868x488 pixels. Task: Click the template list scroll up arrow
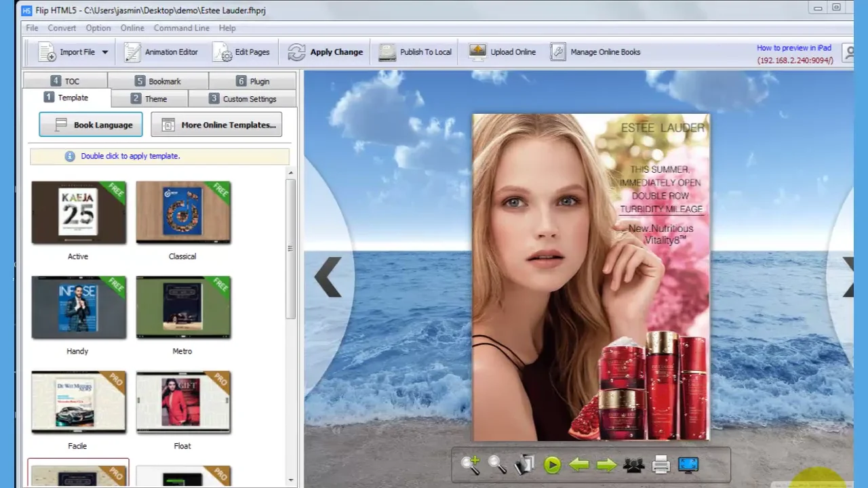(x=290, y=173)
